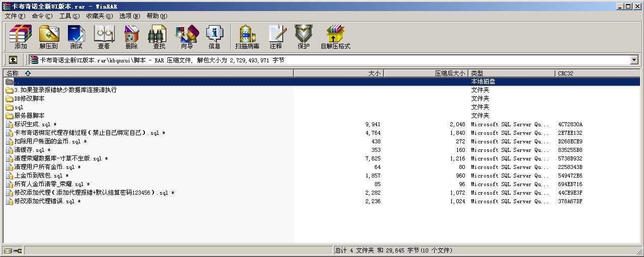Viewport: 644px width, 257px height.
Task: Click the 本地磁盘 type cell
Action: (x=483, y=81)
